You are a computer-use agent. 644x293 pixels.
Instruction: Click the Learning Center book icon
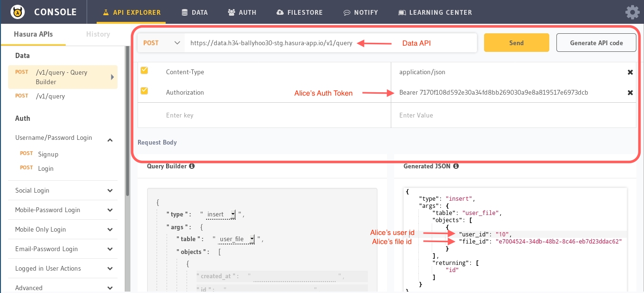coord(402,12)
